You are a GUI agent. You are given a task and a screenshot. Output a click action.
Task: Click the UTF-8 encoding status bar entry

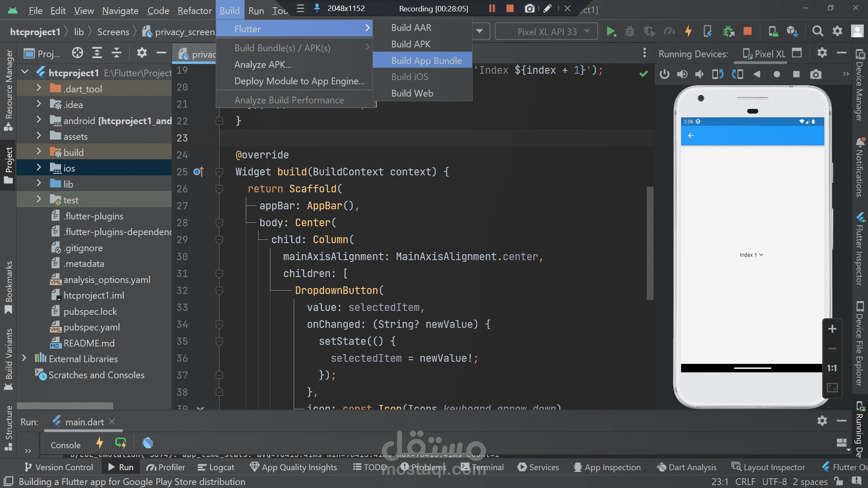[774, 482]
